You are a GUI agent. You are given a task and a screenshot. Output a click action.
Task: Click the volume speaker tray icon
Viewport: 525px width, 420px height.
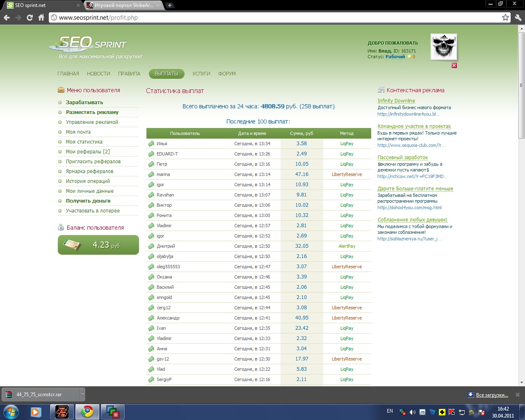coord(412,412)
